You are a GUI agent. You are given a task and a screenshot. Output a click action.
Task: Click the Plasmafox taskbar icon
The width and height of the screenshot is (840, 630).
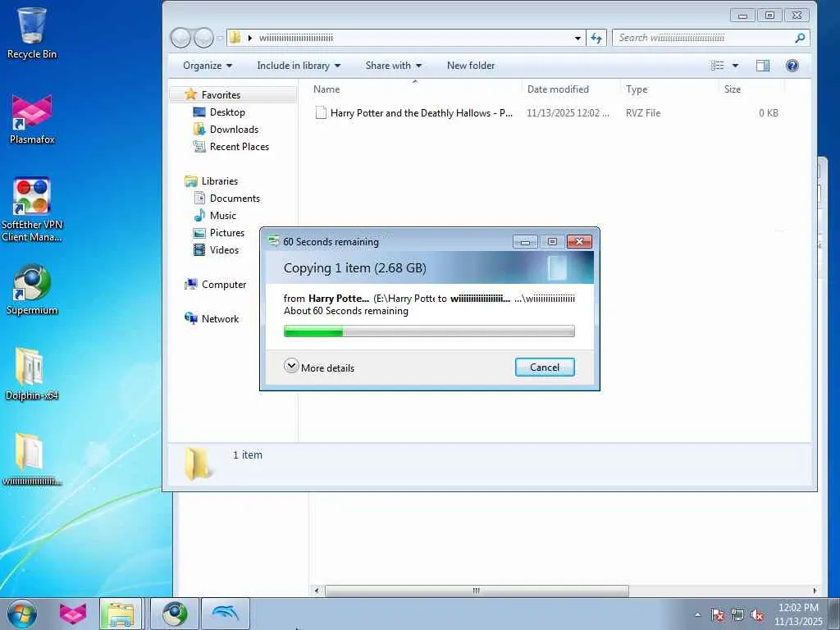point(73,614)
